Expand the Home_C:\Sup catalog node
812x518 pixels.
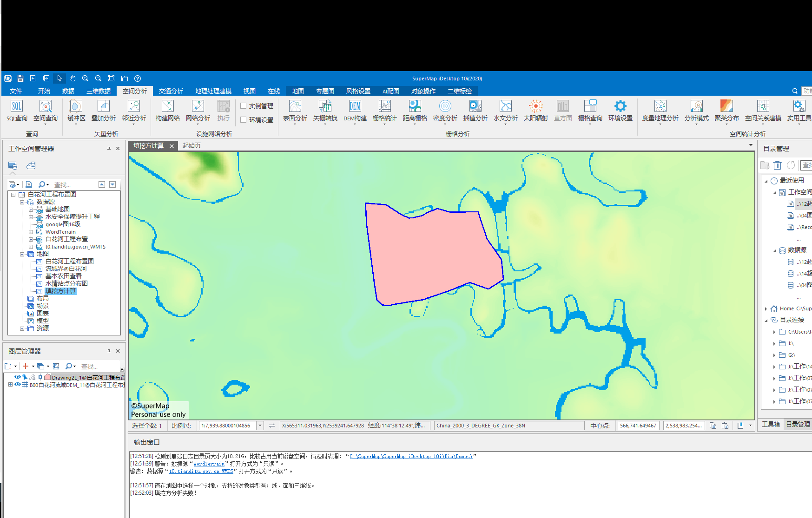pyautogui.click(x=766, y=308)
